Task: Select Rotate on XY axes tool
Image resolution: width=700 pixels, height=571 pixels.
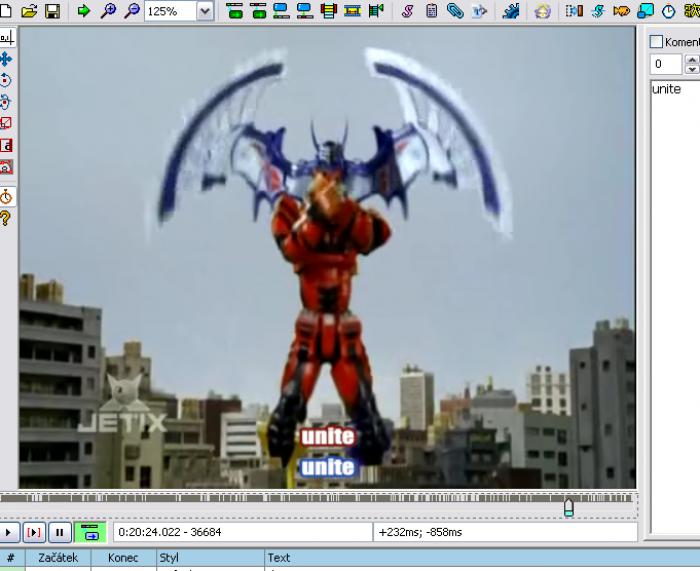Action: click(6, 102)
